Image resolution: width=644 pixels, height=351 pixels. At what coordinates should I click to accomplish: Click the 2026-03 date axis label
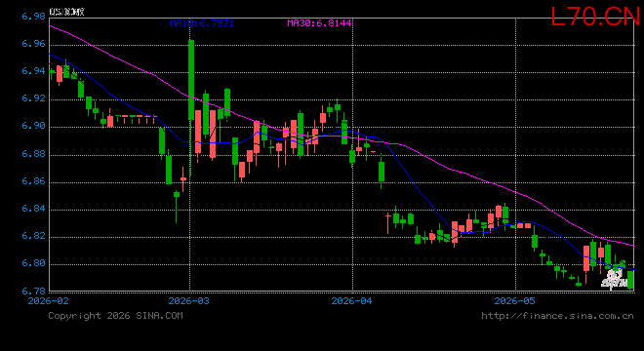click(x=189, y=301)
